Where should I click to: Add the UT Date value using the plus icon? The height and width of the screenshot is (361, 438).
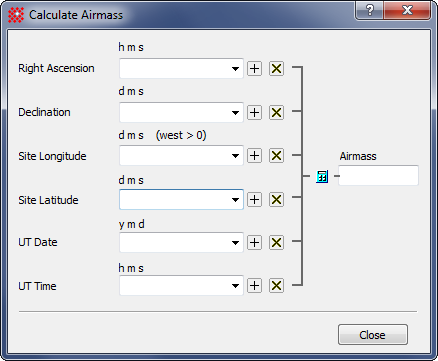[254, 243]
